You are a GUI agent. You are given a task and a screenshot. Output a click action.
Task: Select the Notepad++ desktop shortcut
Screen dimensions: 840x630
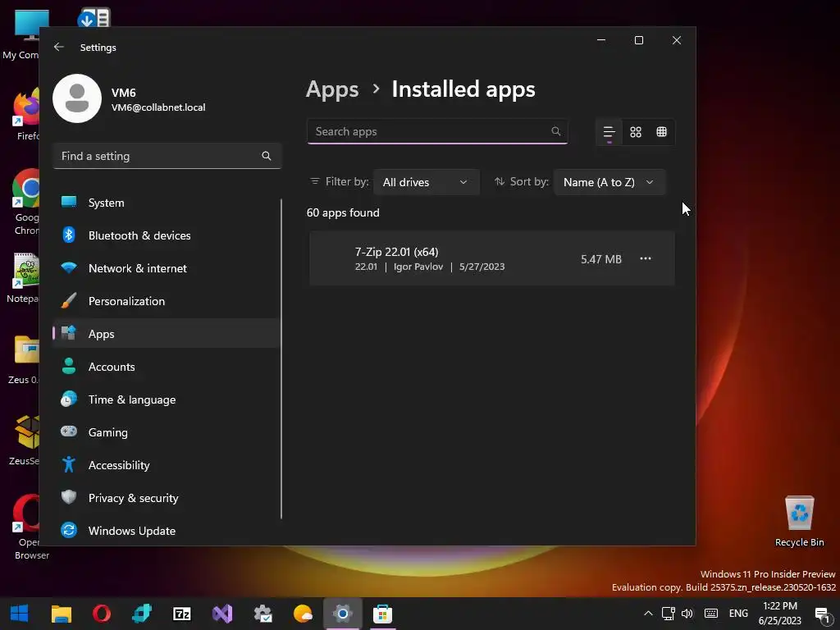[24, 278]
